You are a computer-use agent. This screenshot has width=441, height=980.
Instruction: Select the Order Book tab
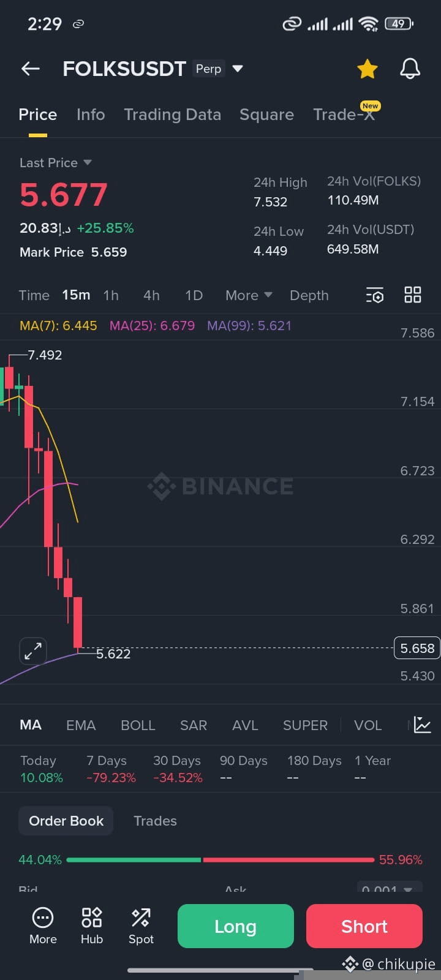tap(66, 821)
